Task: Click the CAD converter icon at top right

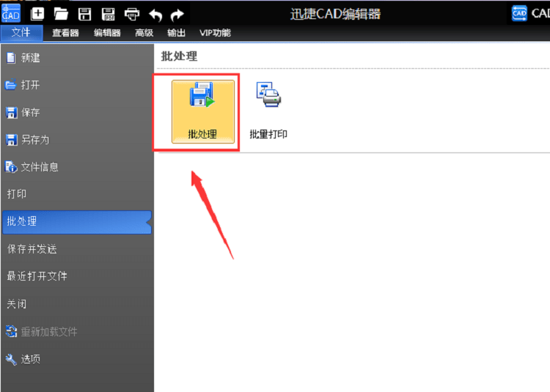Action: pyautogui.click(x=519, y=13)
